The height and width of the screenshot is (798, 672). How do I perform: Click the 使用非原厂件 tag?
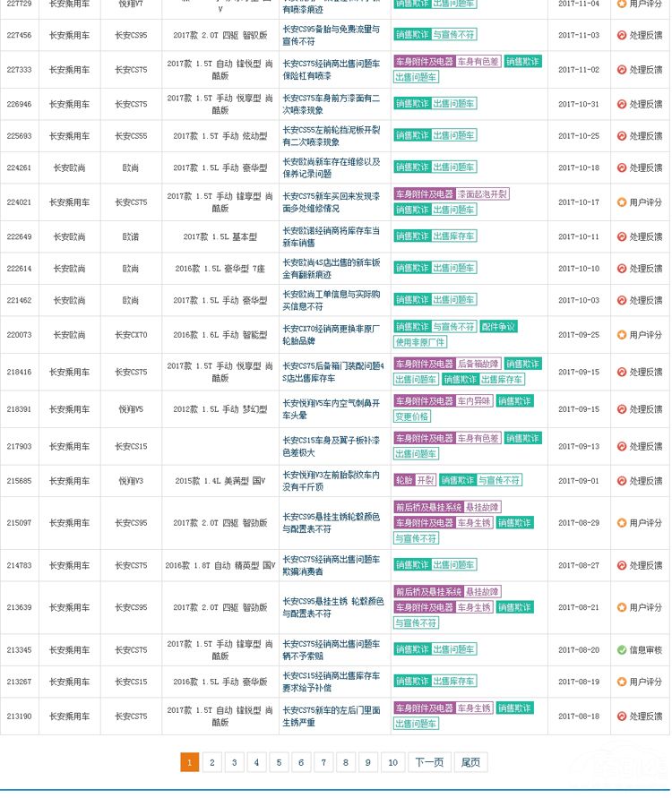pos(419,342)
